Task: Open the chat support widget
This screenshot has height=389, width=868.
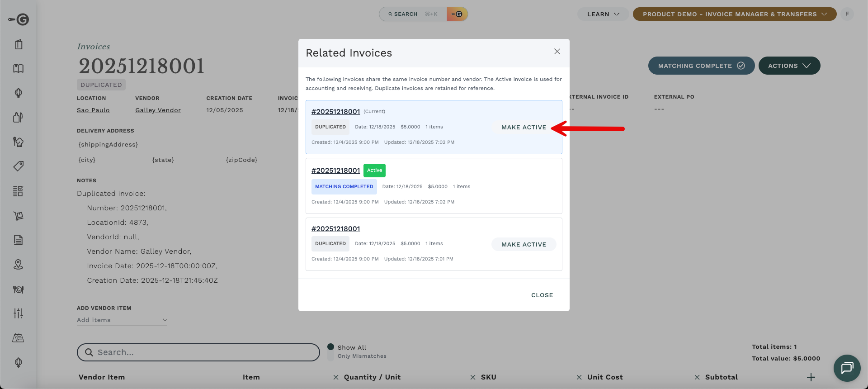Action: click(847, 368)
